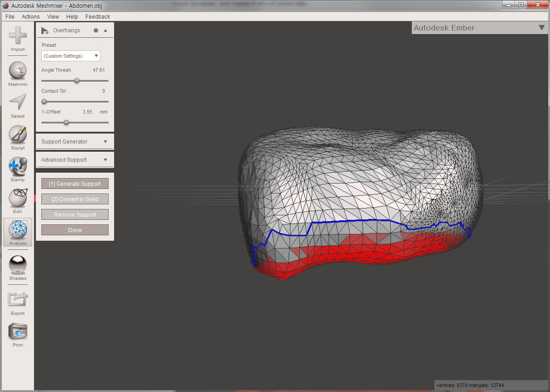Choose the Stamp tool icon
The height and width of the screenshot is (392, 550).
(x=18, y=166)
